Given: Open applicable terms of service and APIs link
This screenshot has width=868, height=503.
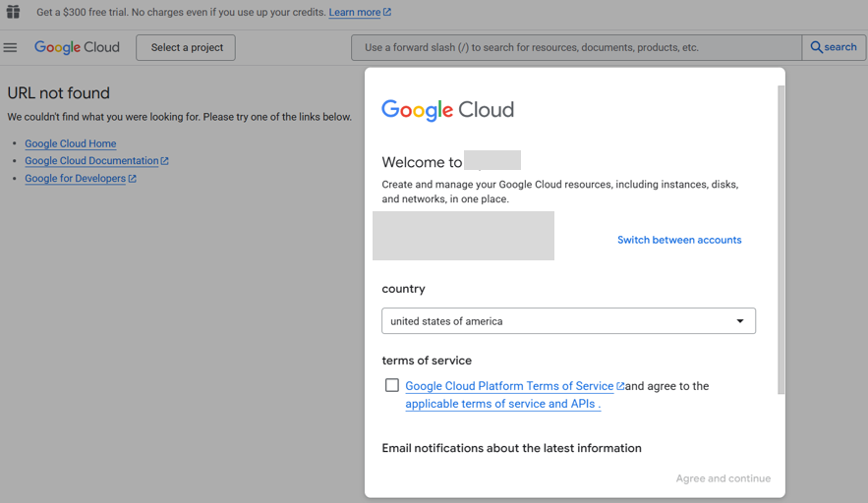Looking at the screenshot, I should pyautogui.click(x=502, y=404).
